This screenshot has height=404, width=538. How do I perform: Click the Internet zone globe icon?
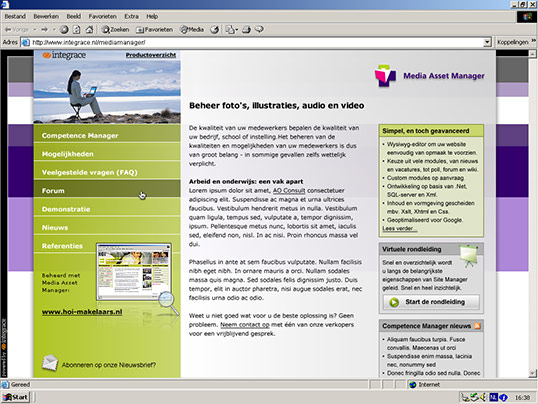[413, 385]
